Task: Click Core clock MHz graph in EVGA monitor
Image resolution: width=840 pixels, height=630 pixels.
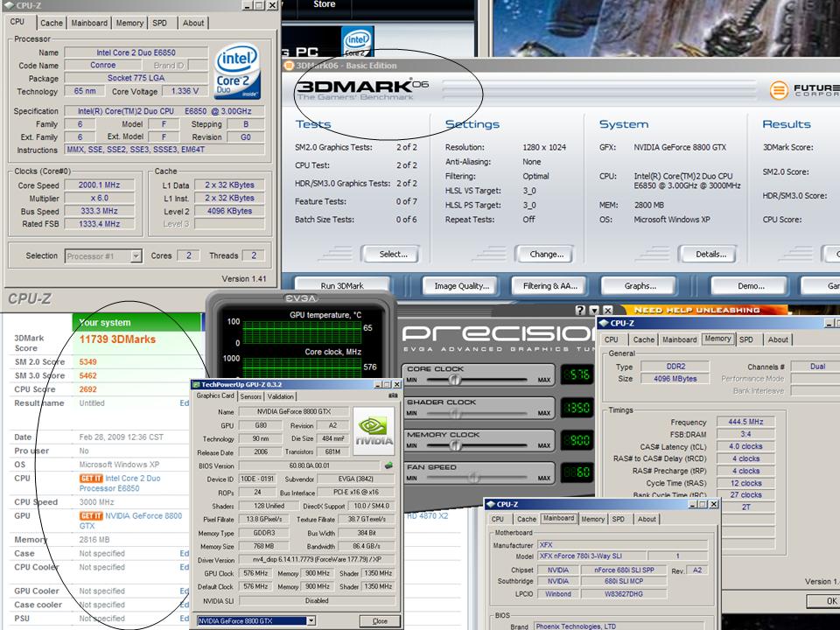Action: coord(302,367)
